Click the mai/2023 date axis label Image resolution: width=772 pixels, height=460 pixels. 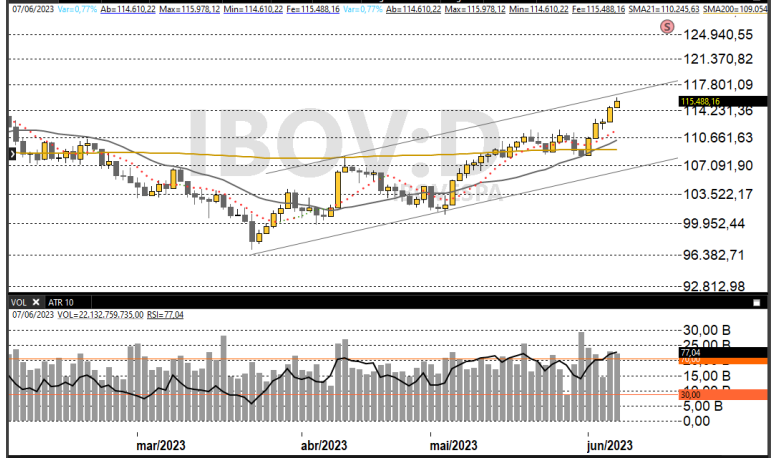(453, 446)
